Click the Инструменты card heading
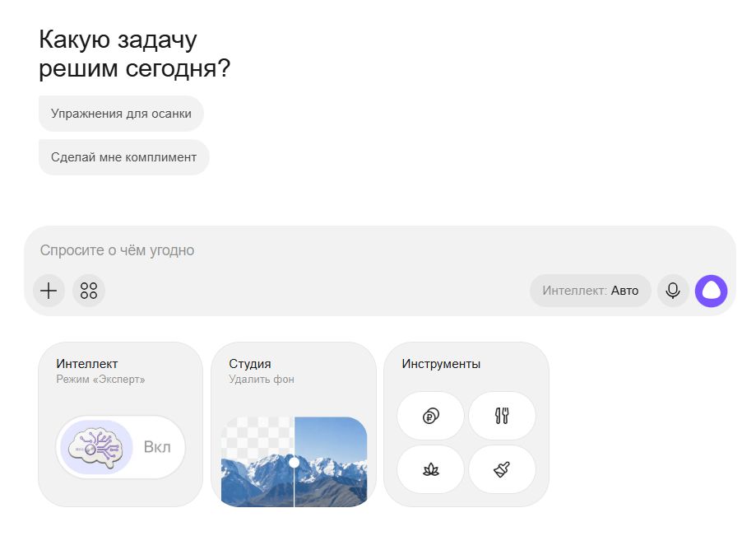 tap(441, 364)
